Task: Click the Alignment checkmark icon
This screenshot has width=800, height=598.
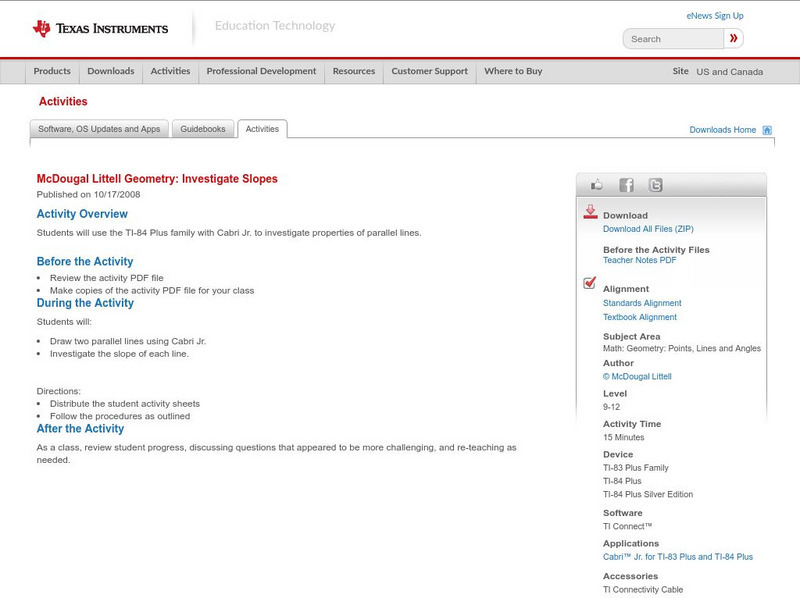Action: (x=590, y=284)
